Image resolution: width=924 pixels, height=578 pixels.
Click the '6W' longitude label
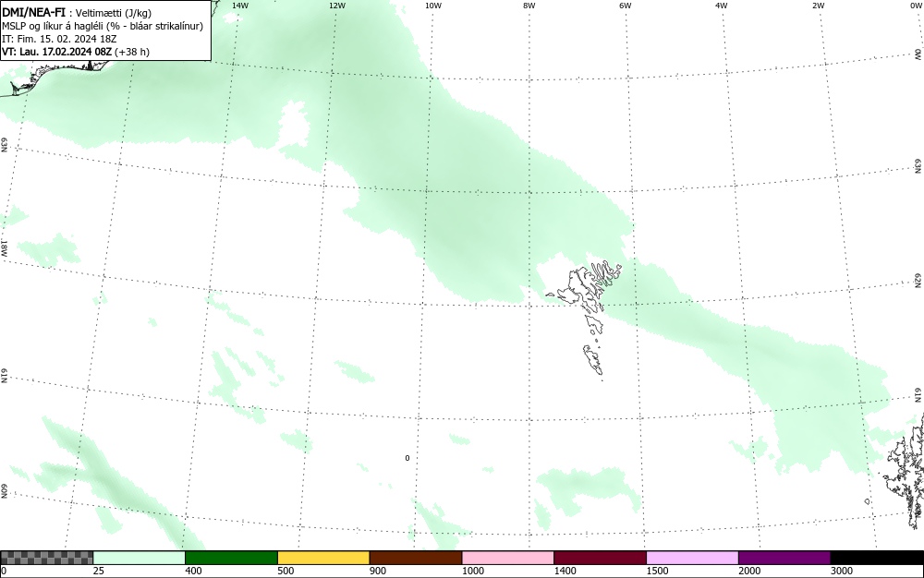626,6
